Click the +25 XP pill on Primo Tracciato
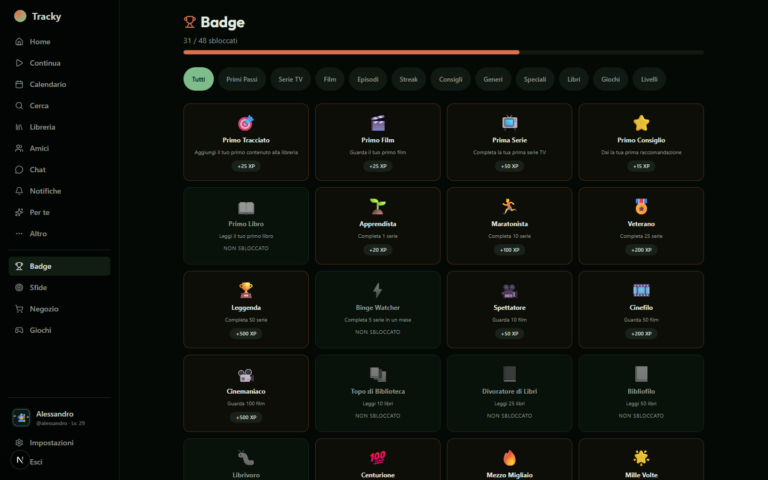The width and height of the screenshot is (768, 480). pyautogui.click(x=246, y=166)
